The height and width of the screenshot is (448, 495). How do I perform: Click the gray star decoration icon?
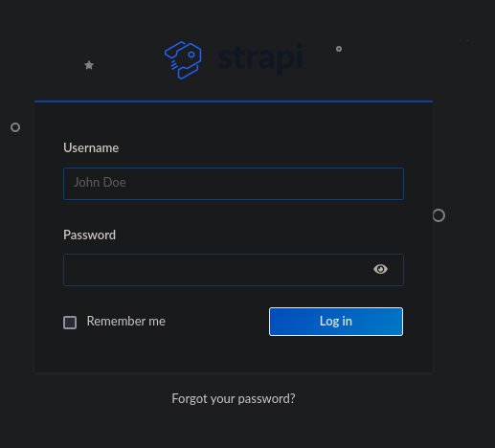pyautogui.click(x=89, y=65)
